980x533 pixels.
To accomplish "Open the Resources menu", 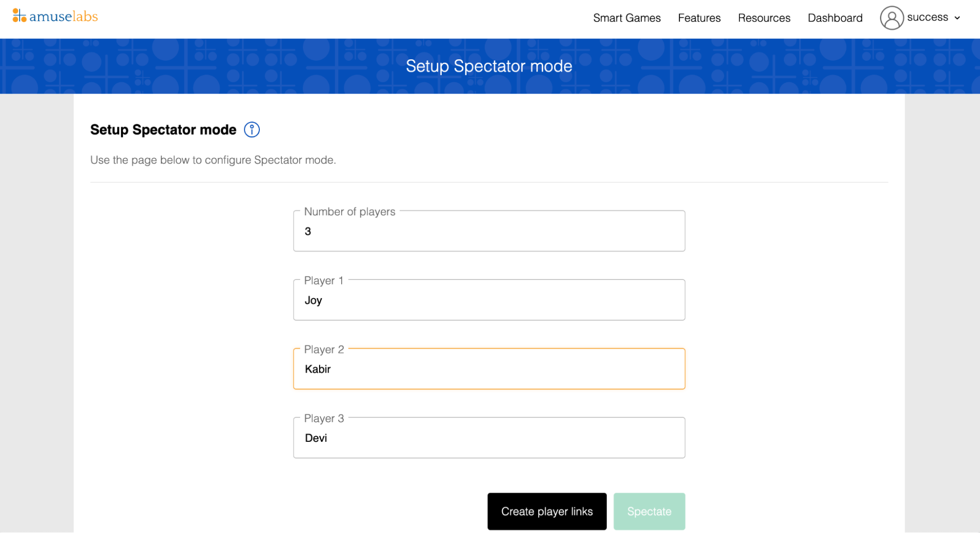I will [x=764, y=18].
